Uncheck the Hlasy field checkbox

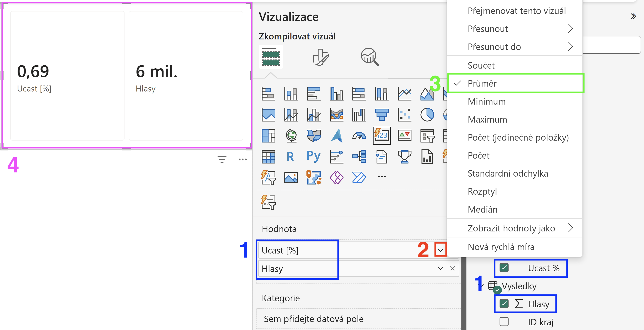tap(504, 304)
